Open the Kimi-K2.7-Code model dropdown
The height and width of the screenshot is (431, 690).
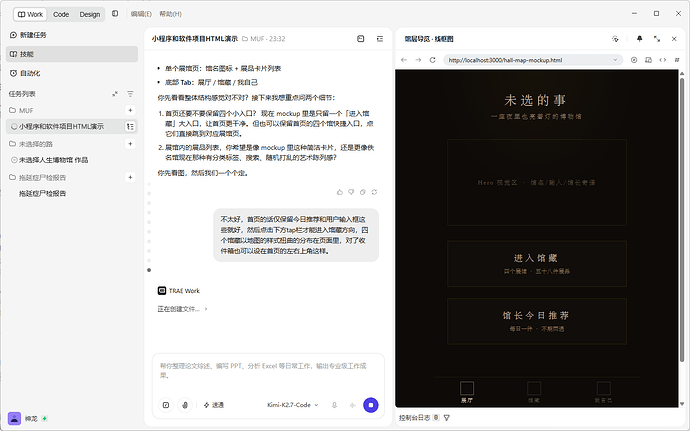tap(293, 405)
